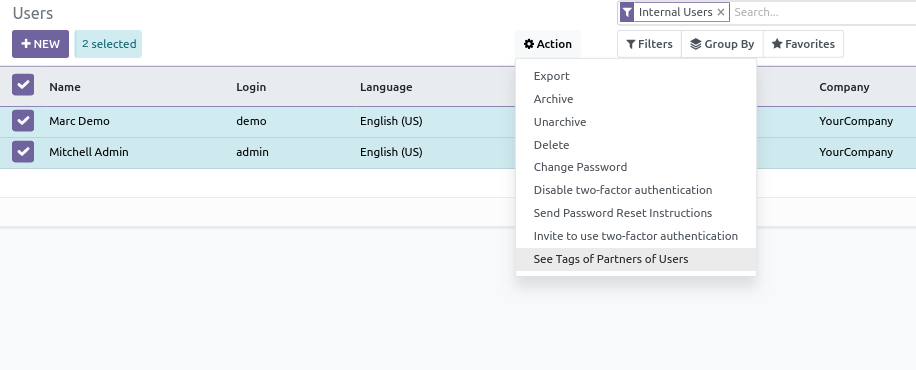
Task: Select Invite to use two-factor authentication
Action: point(636,236)
